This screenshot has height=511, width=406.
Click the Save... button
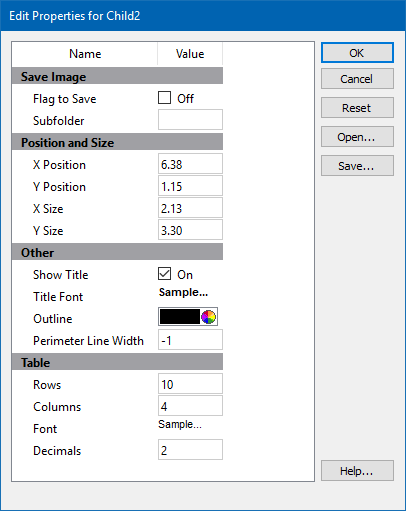pos(357,166)
